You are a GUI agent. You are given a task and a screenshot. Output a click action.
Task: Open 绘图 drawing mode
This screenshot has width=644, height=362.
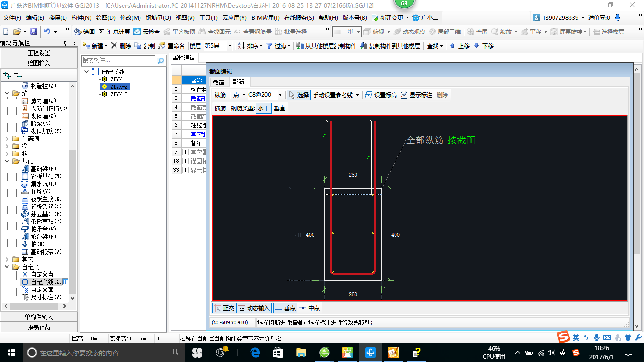tap(84, 32)
